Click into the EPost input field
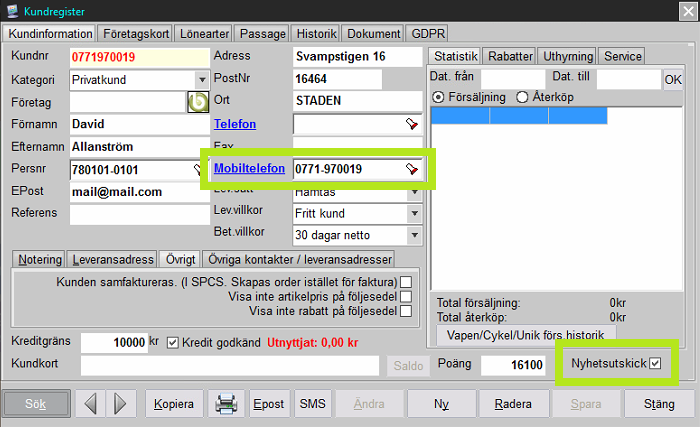The image size is (700, 427). pyautogui.click(x=138, y=191)
